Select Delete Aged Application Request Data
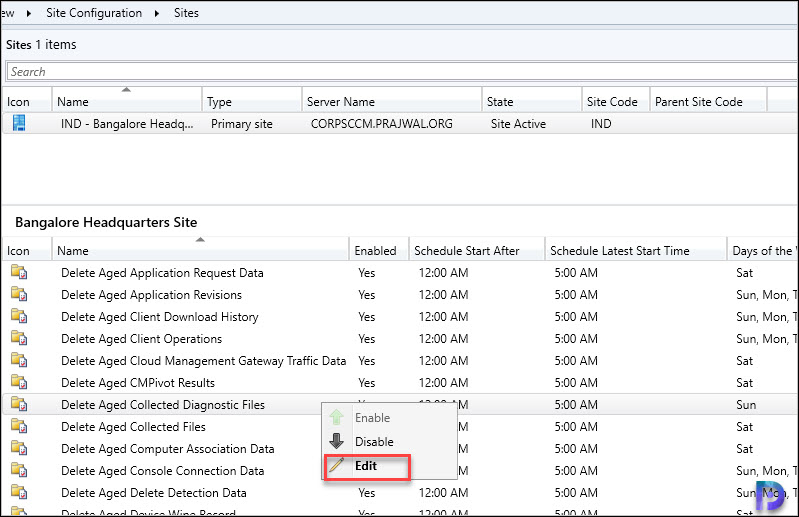Image resolution: width=799 pixels, height=517 pixels. point(162,273)
